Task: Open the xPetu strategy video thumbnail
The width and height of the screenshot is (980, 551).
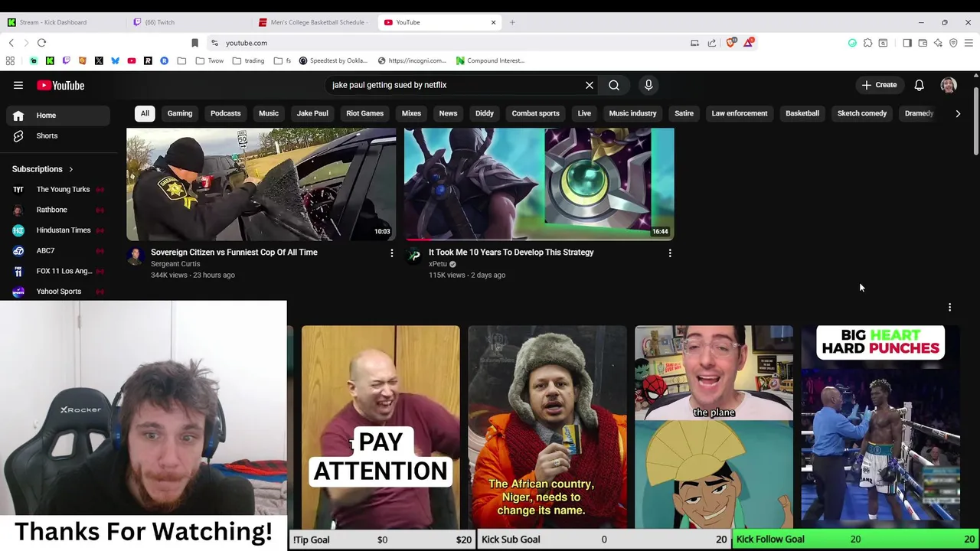Action: pos(539,184)
